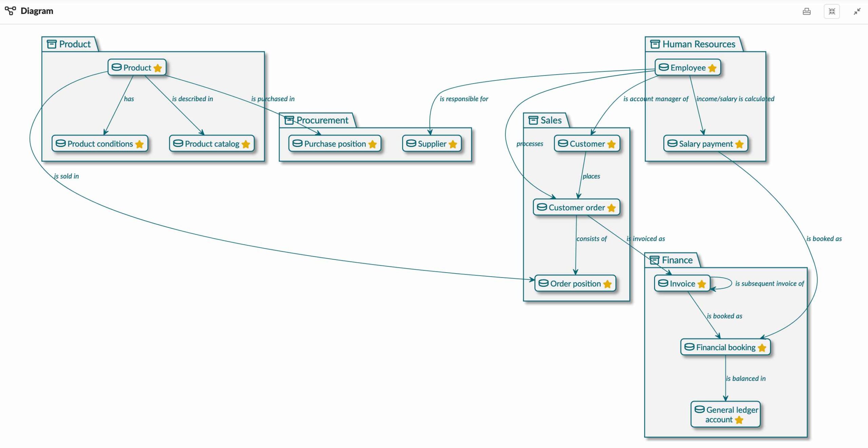Click the print diagram icon top-right

(x=806, y=10)
